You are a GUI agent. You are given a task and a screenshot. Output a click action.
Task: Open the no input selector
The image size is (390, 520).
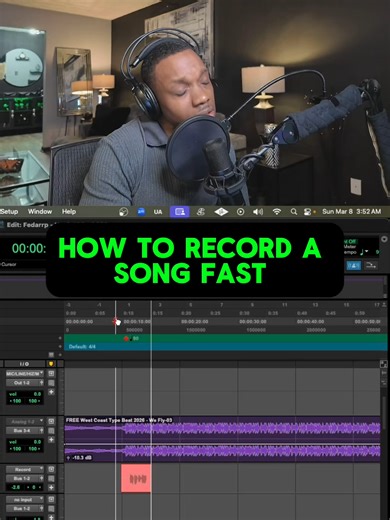pos(25,499)
